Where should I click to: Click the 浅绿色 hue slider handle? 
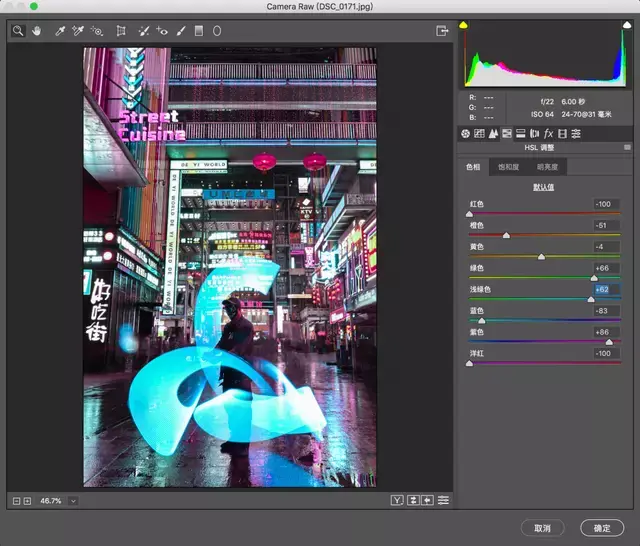click(591, 299)
